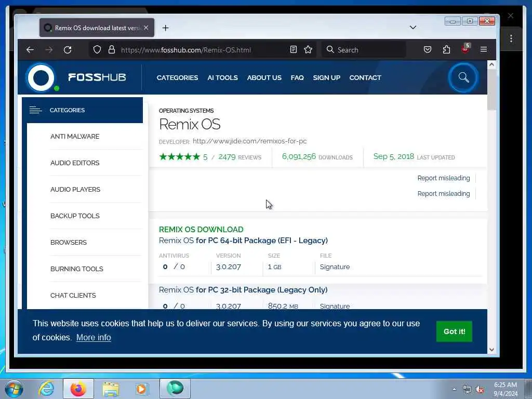The image size is (532, 399).
Task: Select Audio Players category
Action: click(x=75, y=189)
